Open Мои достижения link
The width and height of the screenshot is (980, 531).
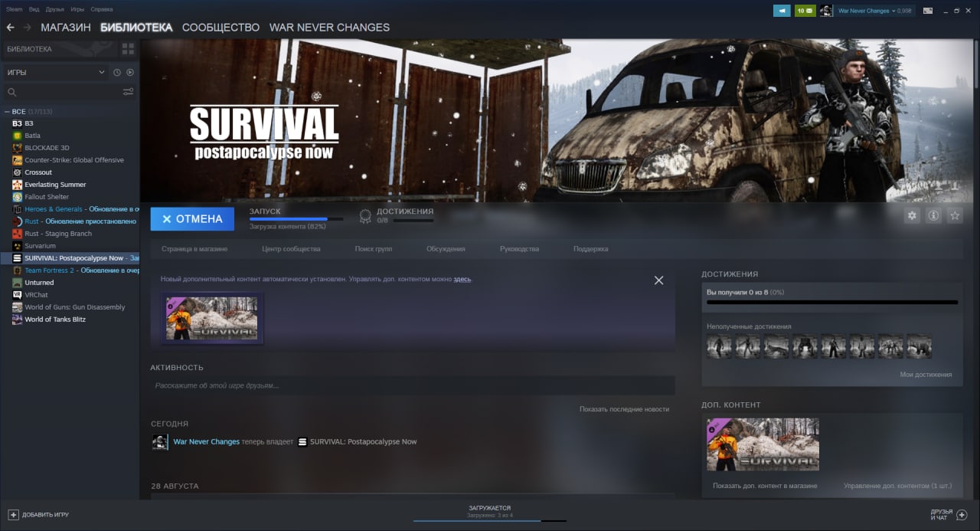click(926, 375)
